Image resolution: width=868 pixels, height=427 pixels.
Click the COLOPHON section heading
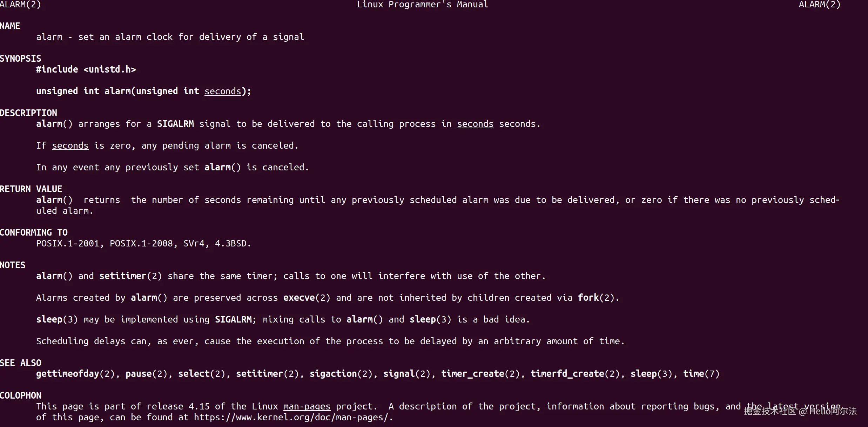21,395
